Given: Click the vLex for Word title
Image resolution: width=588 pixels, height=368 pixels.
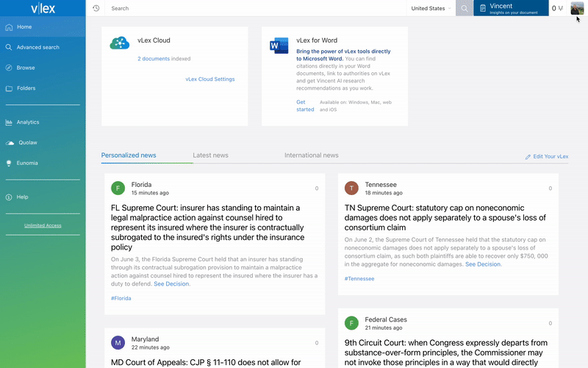Looking at the screenshot, I should click(x=317, y=40).
